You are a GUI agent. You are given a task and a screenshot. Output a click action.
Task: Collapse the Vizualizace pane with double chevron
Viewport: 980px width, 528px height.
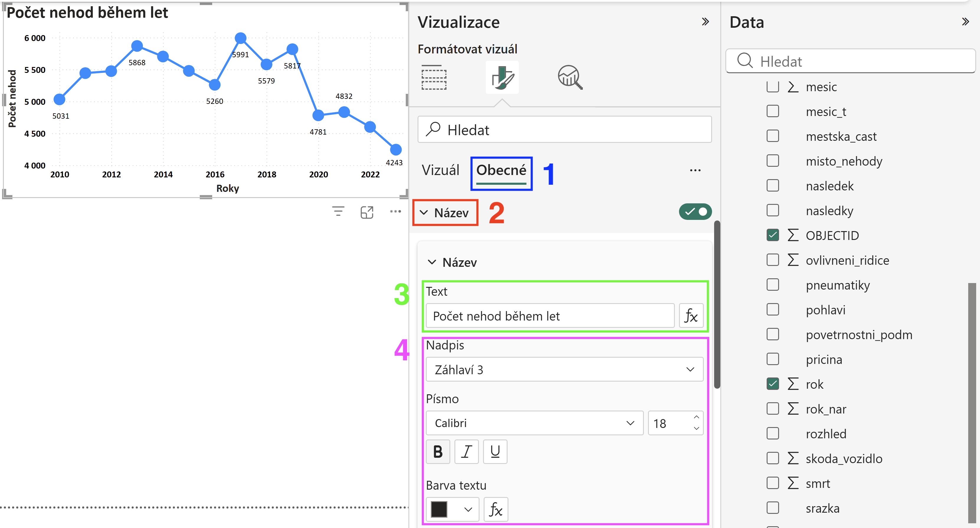(x=705, y=22)
